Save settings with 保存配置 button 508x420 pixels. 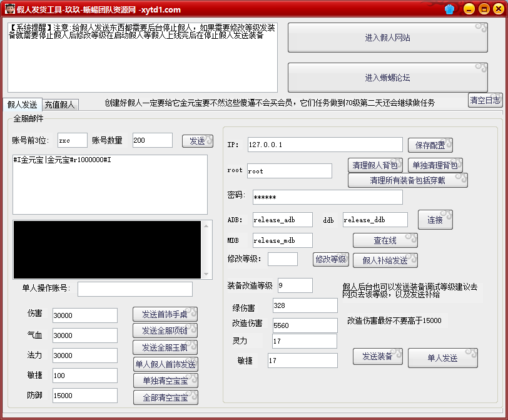[x=430, y=145]
